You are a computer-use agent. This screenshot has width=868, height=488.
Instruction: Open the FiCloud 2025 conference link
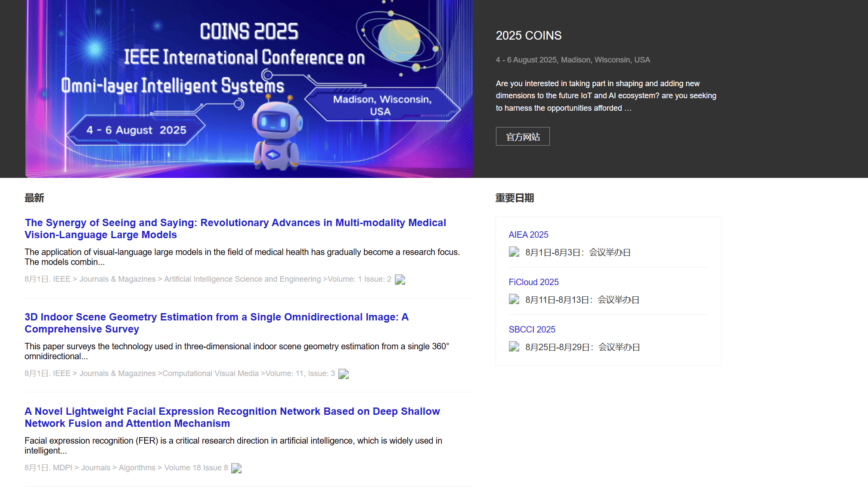click(x=533, y=282)
